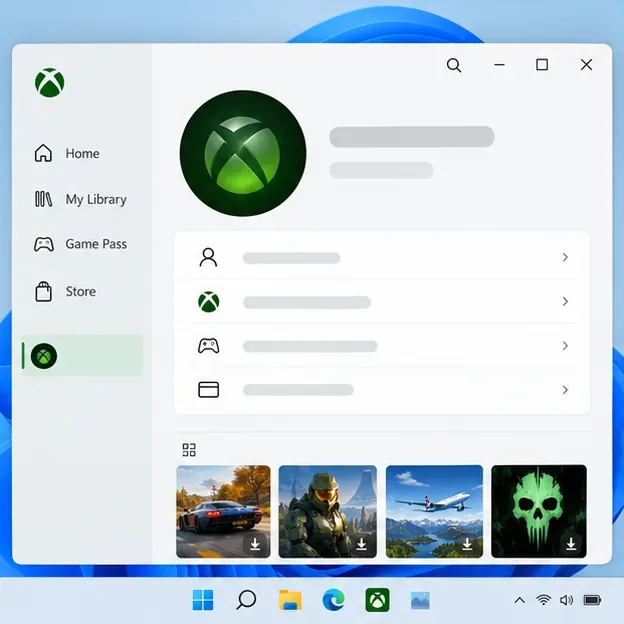This screenshot has width=624, height=624.
Task: Open My Library
Action: coord(81,199)
